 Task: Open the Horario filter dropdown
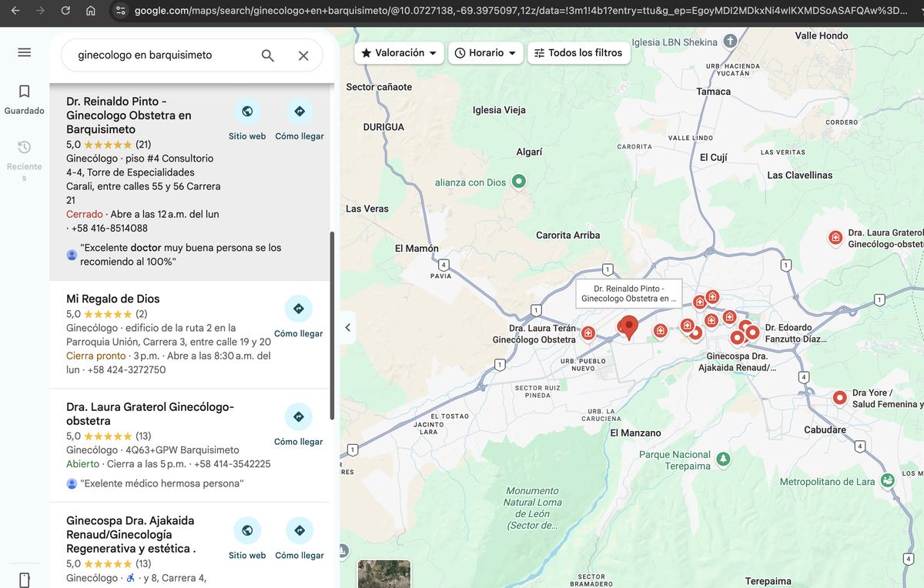[x=486, y=53]
